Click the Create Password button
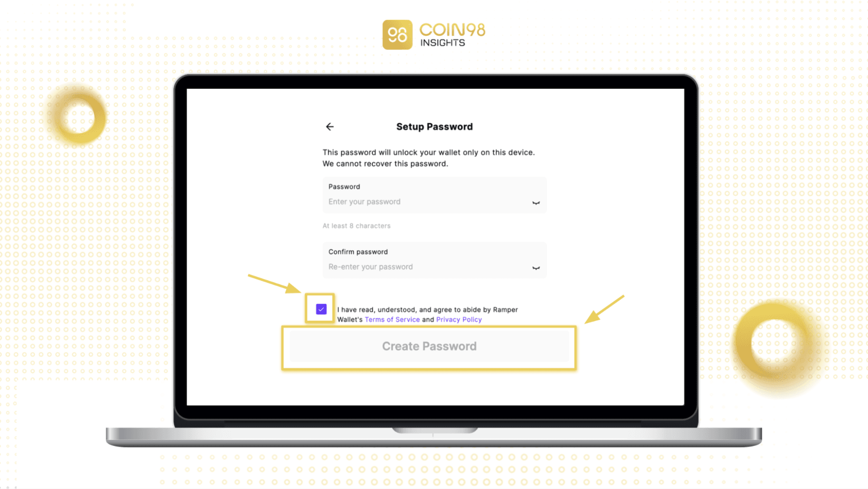 pyautogui.click(x=429, y=346)
